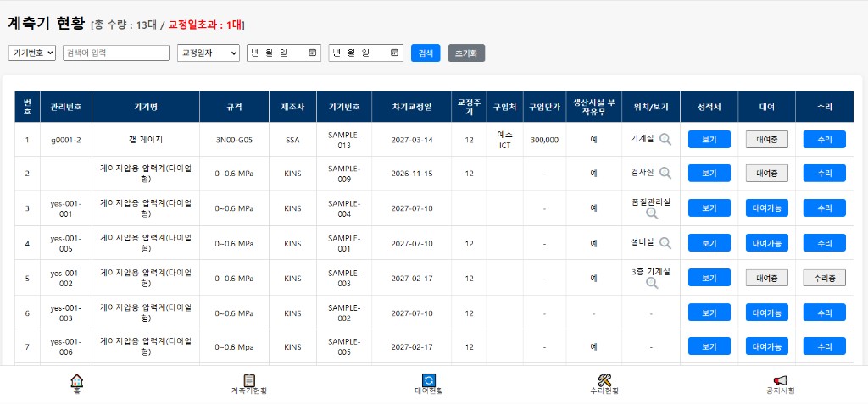Click 대여가능 button in SAMPLE-005 row
This screenshot has width=868, height=404.
coord(766,346)
